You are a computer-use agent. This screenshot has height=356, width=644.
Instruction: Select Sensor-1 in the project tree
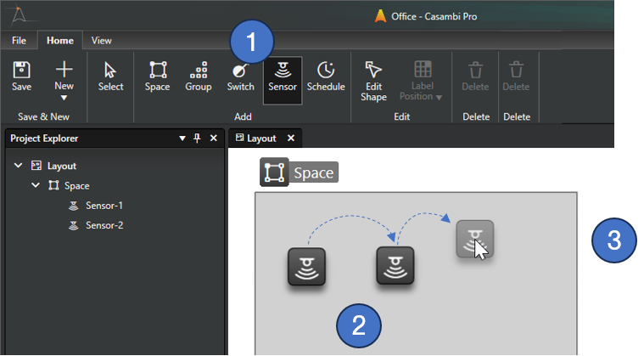(104, 206)
